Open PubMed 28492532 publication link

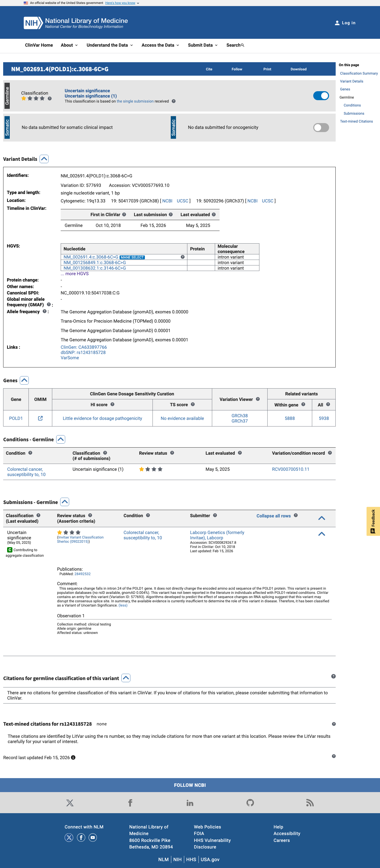(x=82, y=574)
